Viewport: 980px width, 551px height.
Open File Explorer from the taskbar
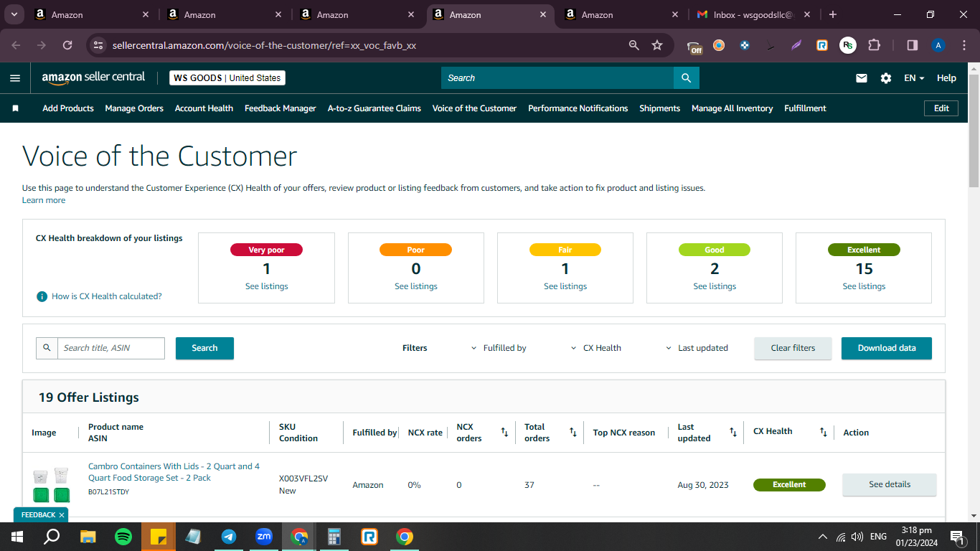[x=88, y=537]
